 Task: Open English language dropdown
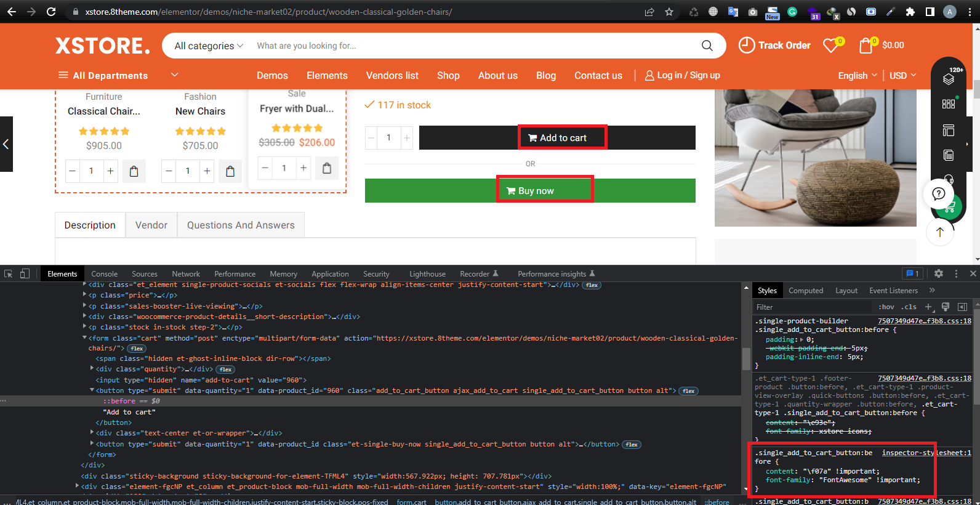click(857, 75)
